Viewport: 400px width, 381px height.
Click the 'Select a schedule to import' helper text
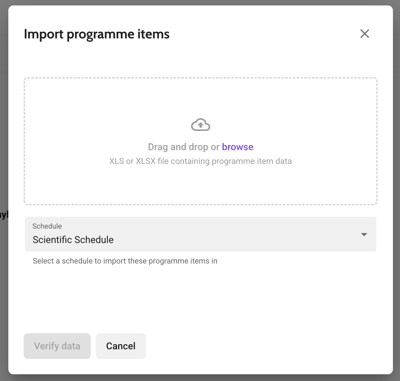coord(125,261)
